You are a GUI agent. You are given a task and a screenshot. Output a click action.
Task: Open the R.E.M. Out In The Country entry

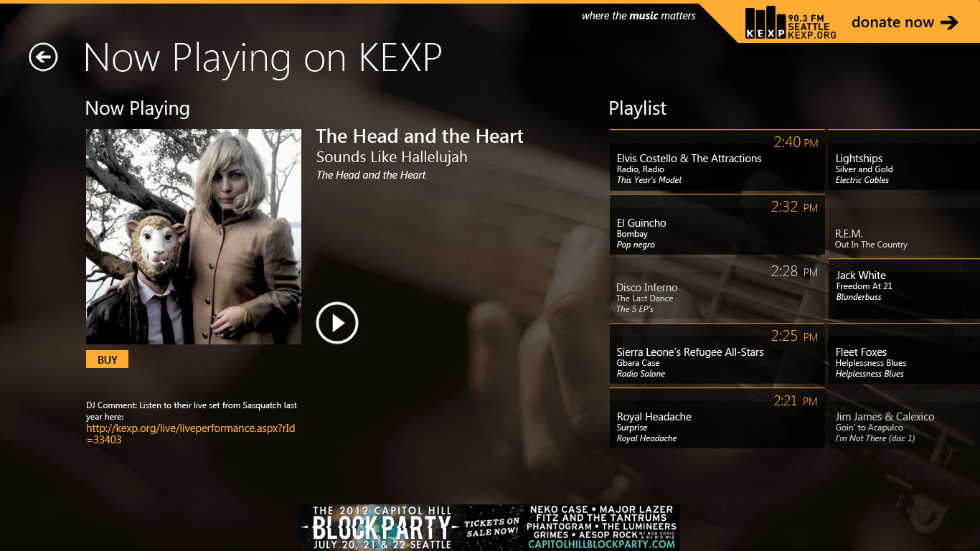click(904, 225)
